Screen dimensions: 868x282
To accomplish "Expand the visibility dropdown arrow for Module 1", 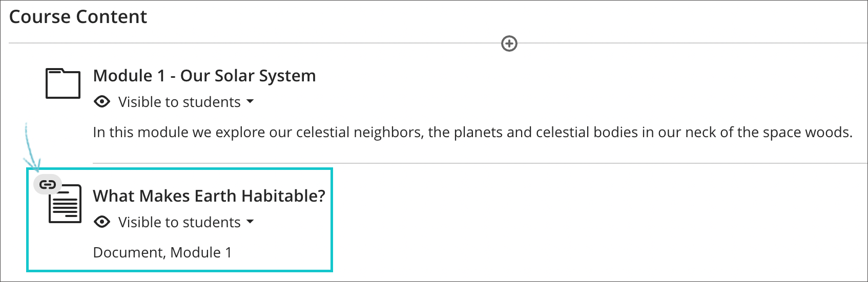I will [x=250, y=101].
